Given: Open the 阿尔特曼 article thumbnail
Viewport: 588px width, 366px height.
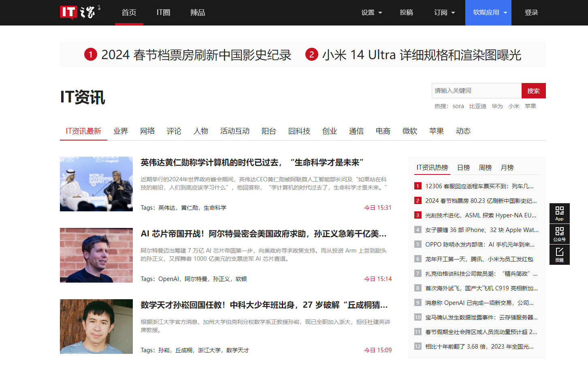Looking at the screenshot, I should pyautogui.click(x=96, y=255).
